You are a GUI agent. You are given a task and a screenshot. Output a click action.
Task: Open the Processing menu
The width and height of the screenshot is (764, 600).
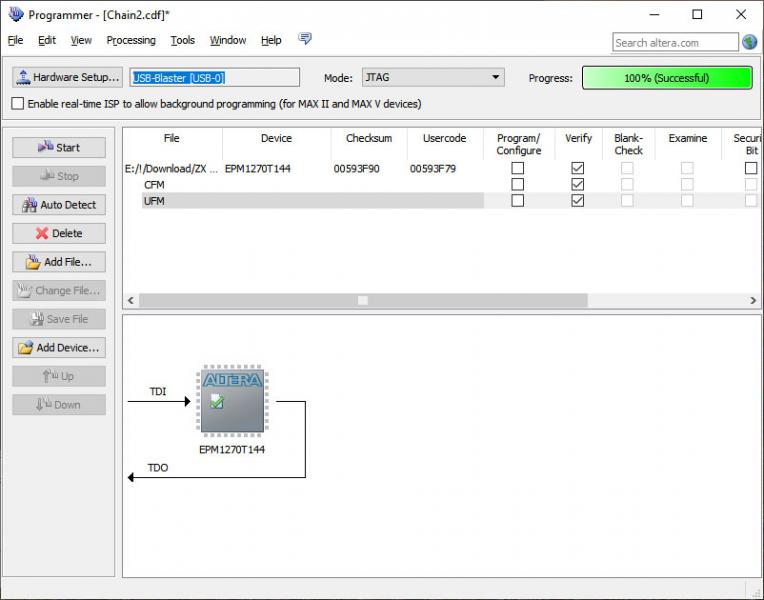pos(131,40)
